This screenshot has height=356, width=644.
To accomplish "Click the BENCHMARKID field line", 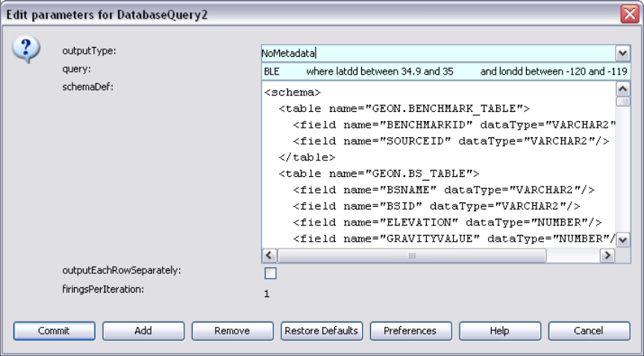I will pos(454,125).
